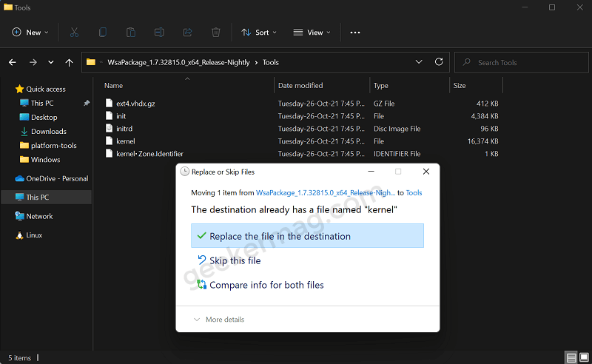The width and height of the screenshot is (592, 364).
Task: Sort by Name column header
Action: coord(114,86)
